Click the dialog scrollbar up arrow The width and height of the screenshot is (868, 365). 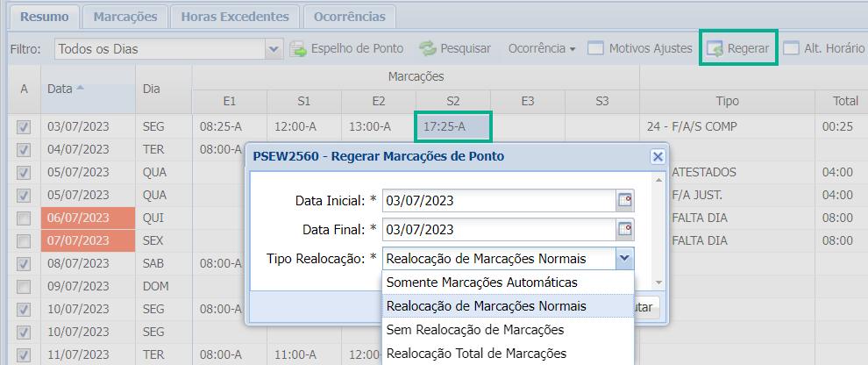click(x=658, y=180)
